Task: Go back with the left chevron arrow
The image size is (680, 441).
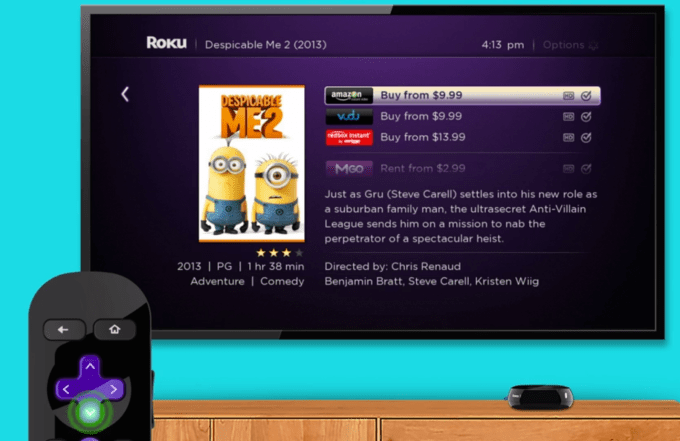Action: [x=125, y=94]
